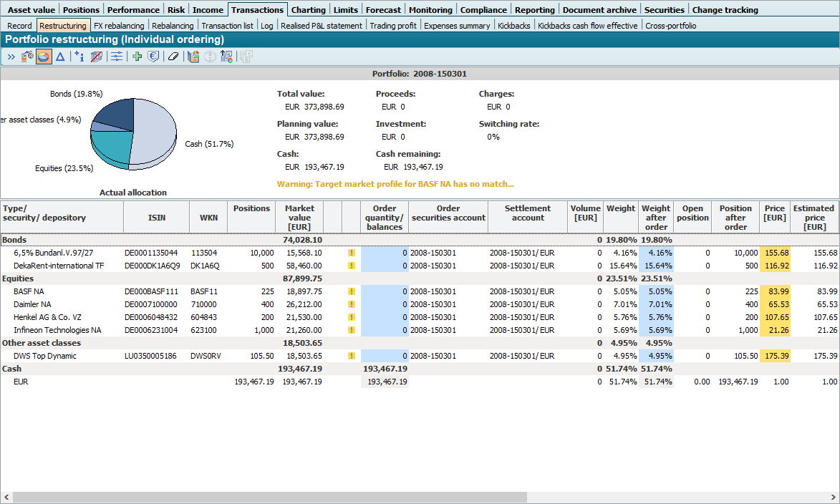Click the eraser icon in the toolbar
This screenshot has height=504, width=840.
173,57
